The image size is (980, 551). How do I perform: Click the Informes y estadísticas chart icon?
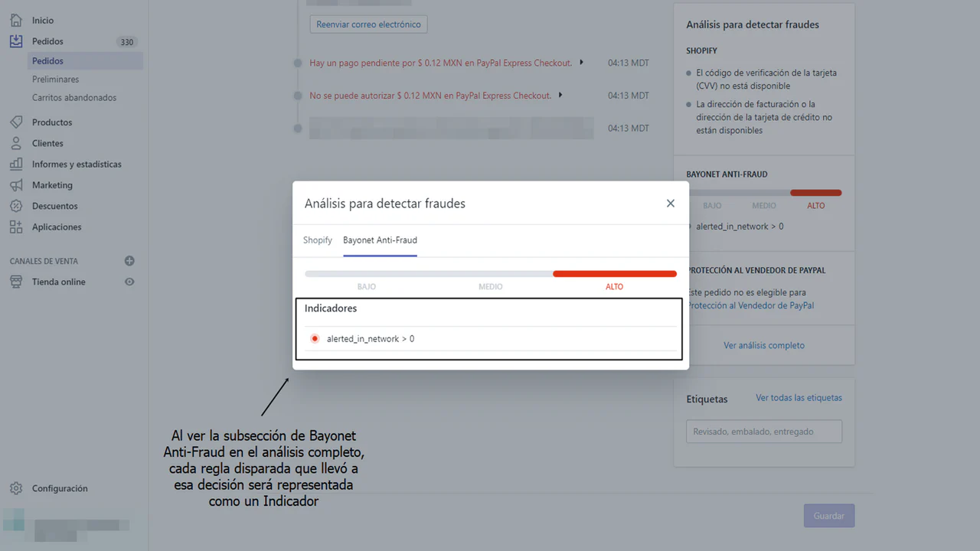(16, 164)
